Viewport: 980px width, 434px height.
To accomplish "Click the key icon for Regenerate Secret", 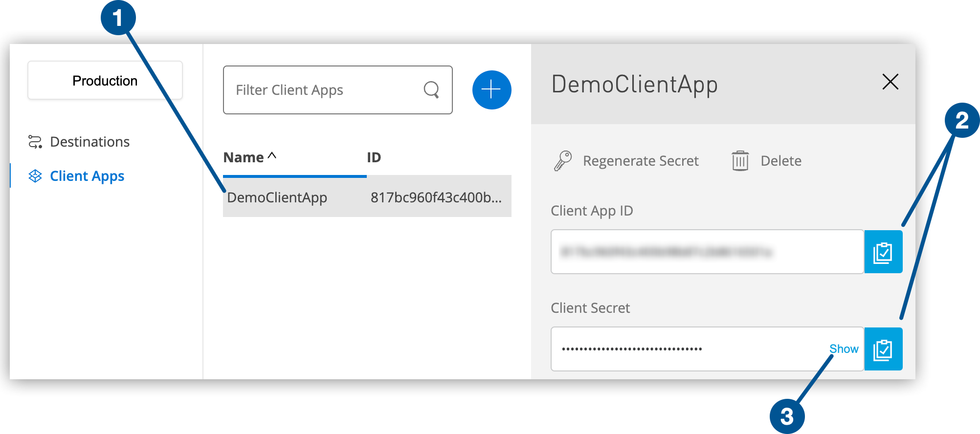I will pos(563,161).
